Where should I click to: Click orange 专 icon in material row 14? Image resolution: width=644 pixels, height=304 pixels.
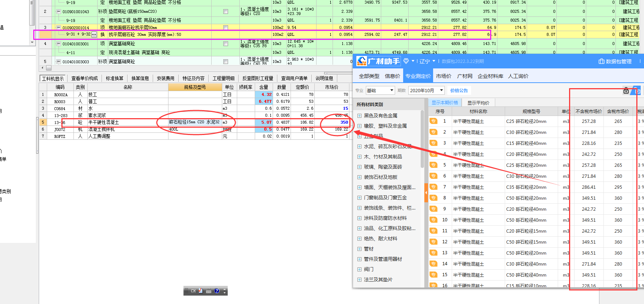pyautogui.click(x=433, y=264)
